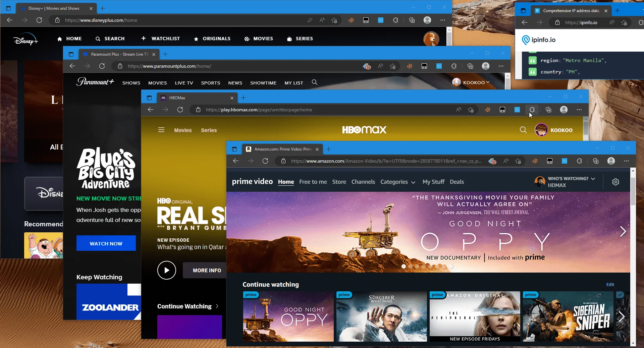Expand Prime Video Categories dropdown
Viewport: 644px width, 348px height.
398,182
